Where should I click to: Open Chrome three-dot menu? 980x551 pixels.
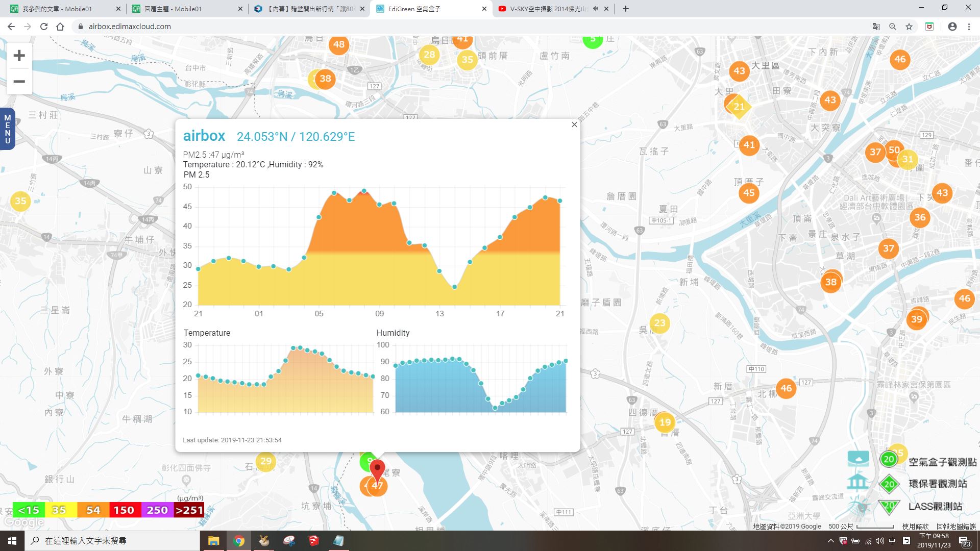point(969,27)
